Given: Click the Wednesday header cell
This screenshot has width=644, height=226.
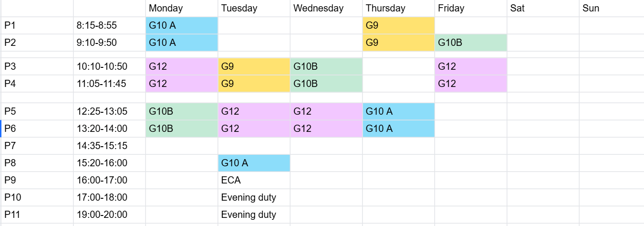Looking at the screenshot, I should pyautogui.click(x=326, y=8).
